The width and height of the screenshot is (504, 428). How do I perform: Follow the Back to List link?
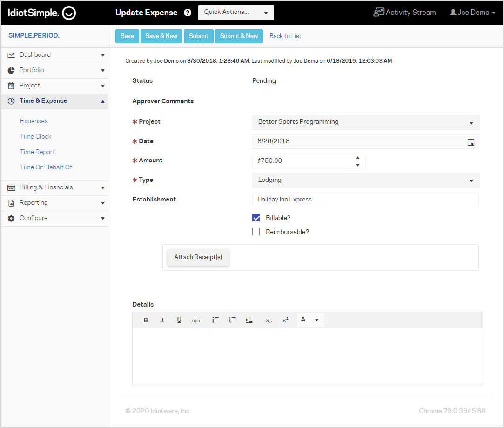click(x=285, y=36)
